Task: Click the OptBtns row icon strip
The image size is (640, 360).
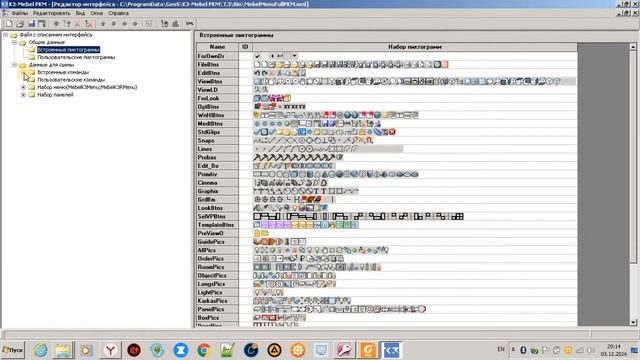Action: (280, 107)
